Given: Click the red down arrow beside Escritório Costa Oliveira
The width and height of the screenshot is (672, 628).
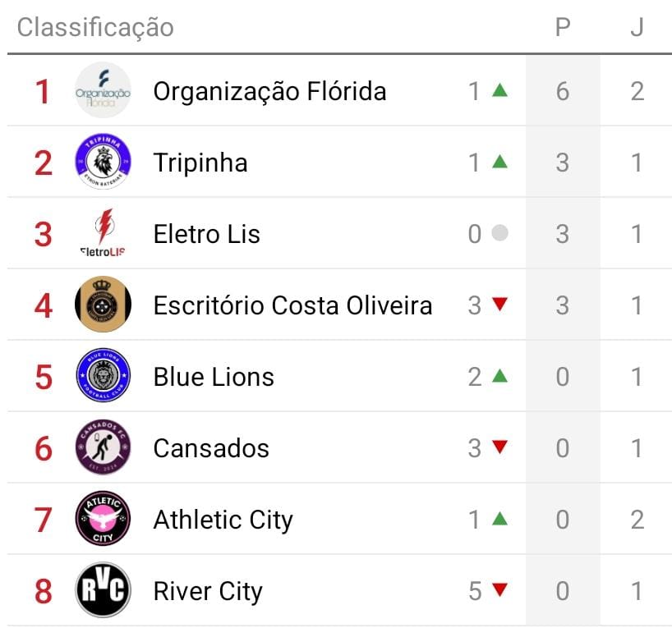Looking at the screenshot, I should pyautogui.click(x=499, y=305).
